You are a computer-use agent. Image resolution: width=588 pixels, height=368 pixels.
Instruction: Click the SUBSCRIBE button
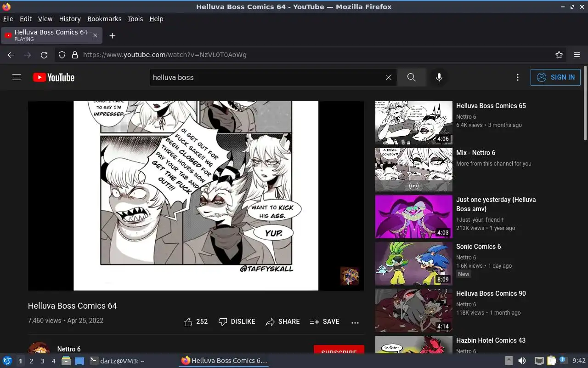pos(339,350)
